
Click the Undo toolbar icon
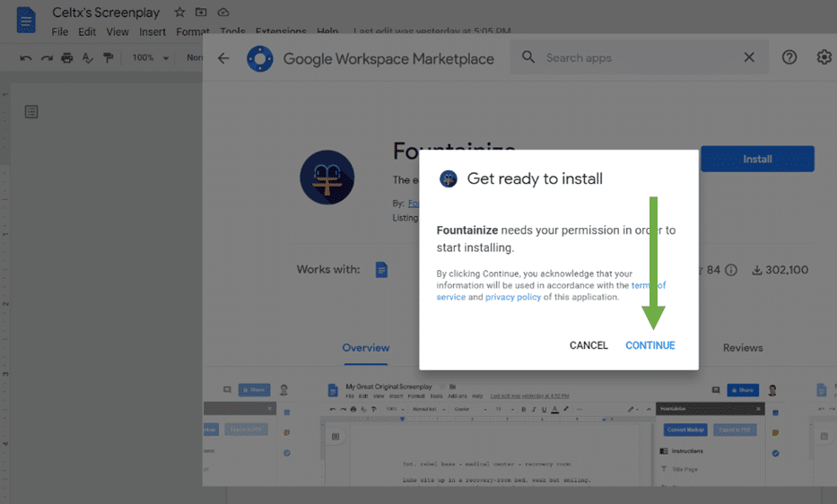(26, 57)
